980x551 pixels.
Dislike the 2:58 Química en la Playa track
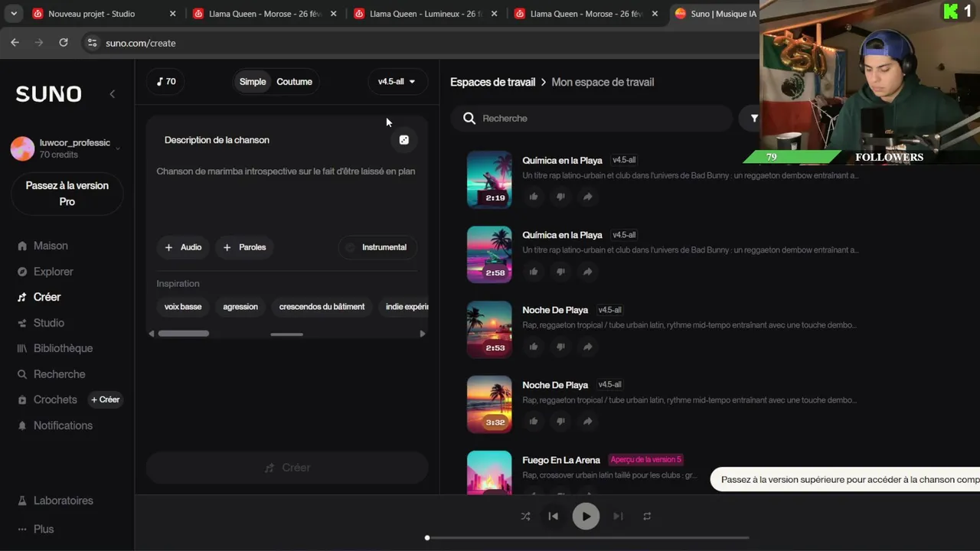560,272
